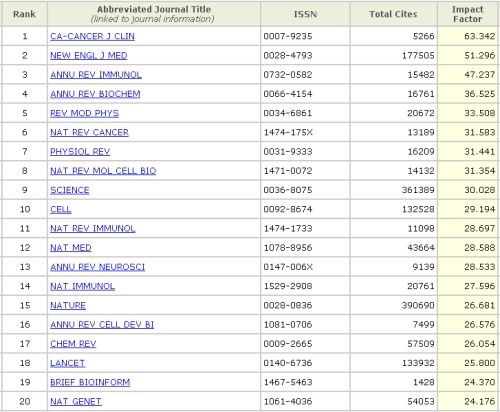Open the ANNU REV BIOCHEM journal link
This screenshot has width=500, height=412.
pos(95,94)
